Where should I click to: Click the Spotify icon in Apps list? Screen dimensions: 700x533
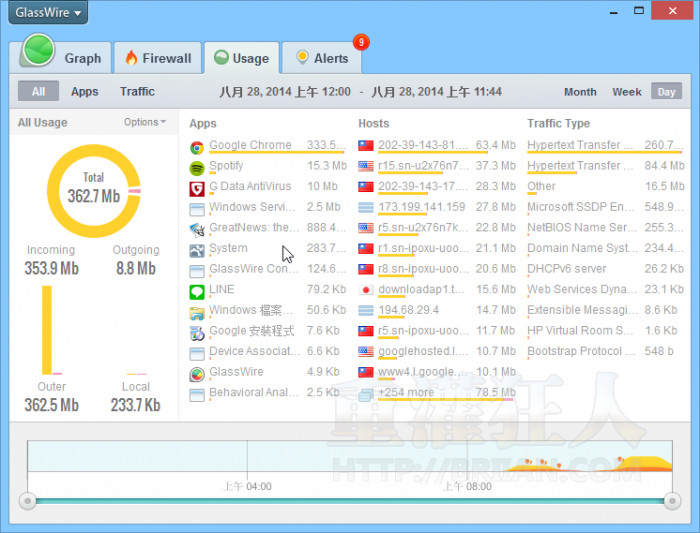click(197, 166)
